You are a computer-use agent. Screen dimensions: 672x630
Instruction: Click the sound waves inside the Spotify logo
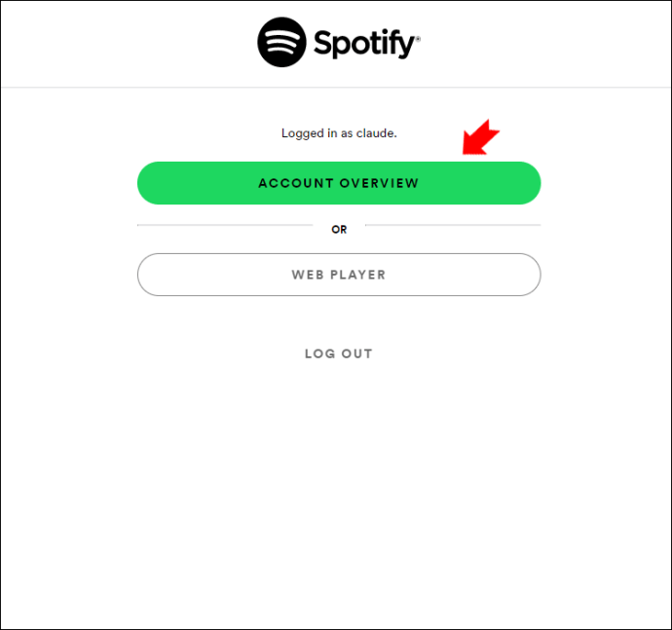pos(280,43)
